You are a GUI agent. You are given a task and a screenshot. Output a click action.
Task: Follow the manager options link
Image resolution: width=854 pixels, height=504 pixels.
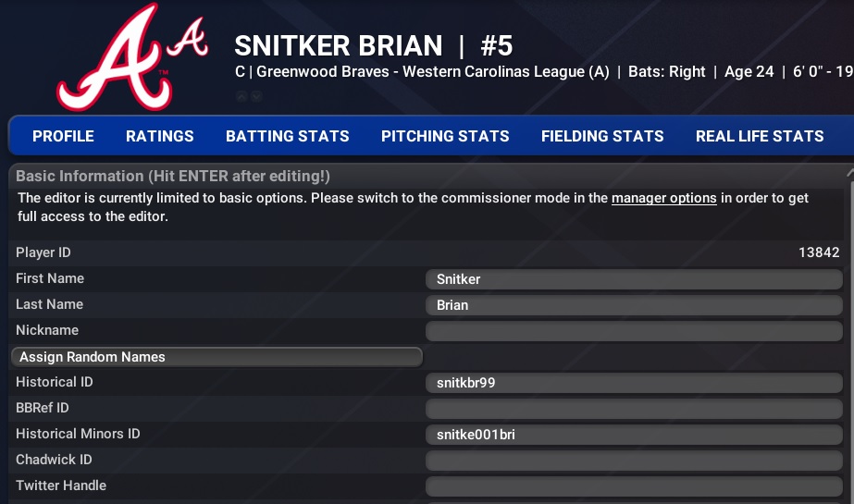(663, 198)
